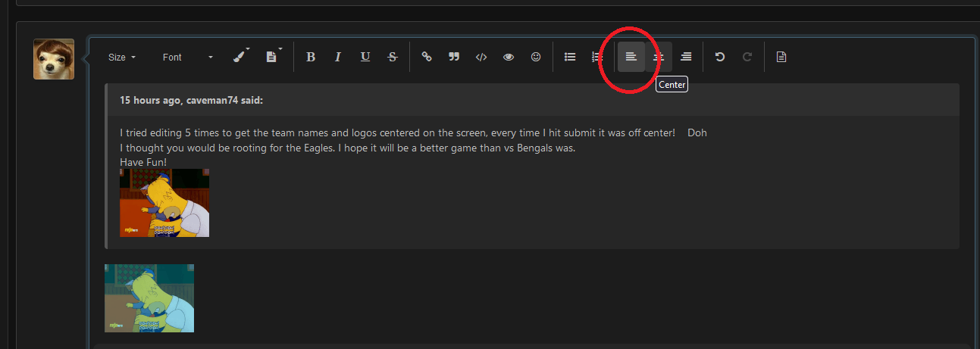Insert a link with the chain icon
This screenshot has height=349, width=980.
click(427, 57)
